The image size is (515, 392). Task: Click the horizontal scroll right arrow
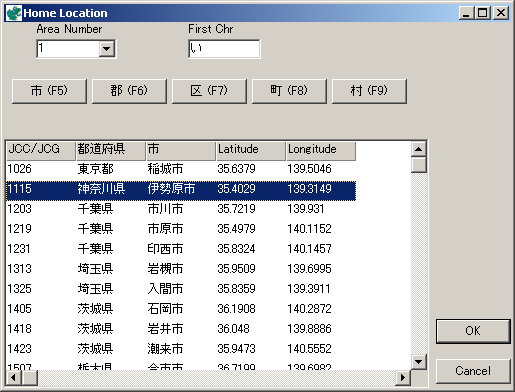point(403,377)
